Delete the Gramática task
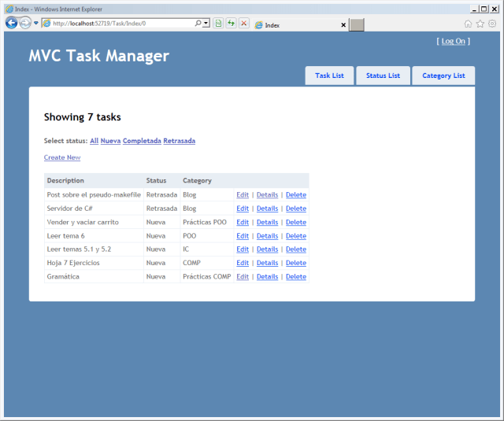The image size is (504, 421). (296, 277)
